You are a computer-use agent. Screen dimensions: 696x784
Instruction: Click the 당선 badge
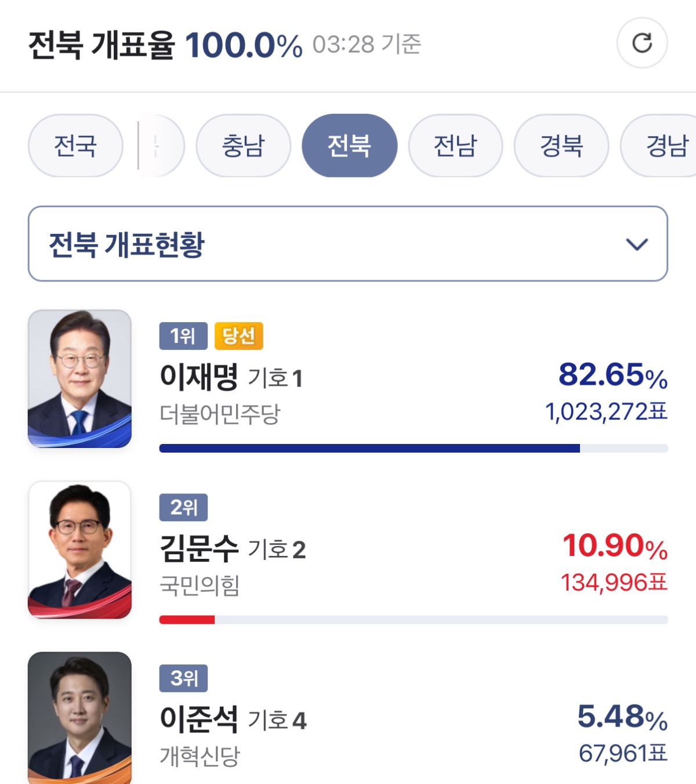coord(238,336)
